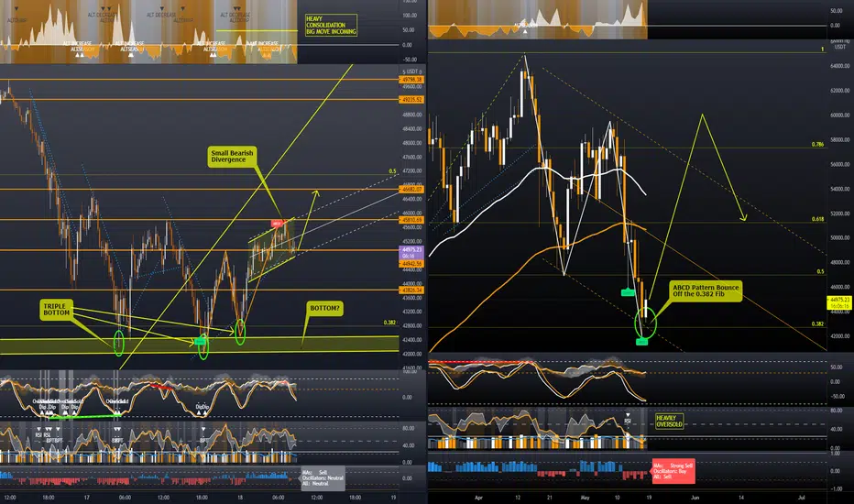Click the HEAVY CONSOLIDATION BIG MOVE INCOMING note
The image size is (854, 504).
pos(331,25)
